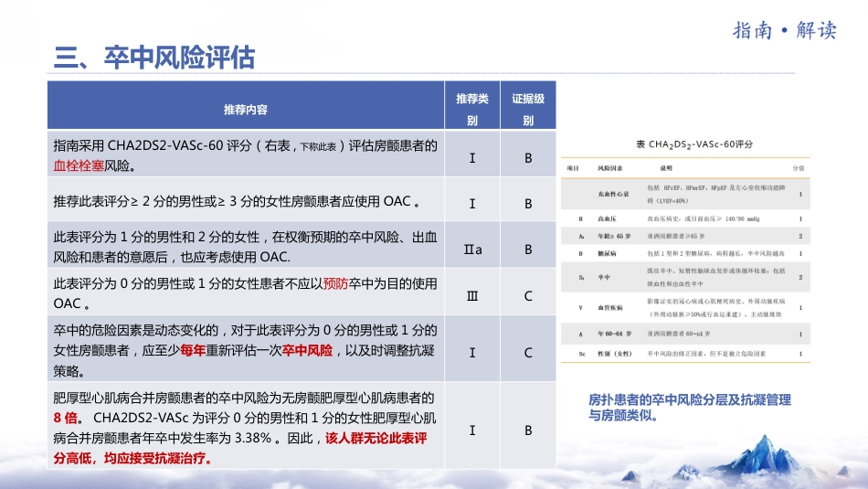Screen dimensions: 868x489
Task: Click the description '亚洲房颤患者≥65 岁'
Action: pyautogui.click(x=676, y=236)
